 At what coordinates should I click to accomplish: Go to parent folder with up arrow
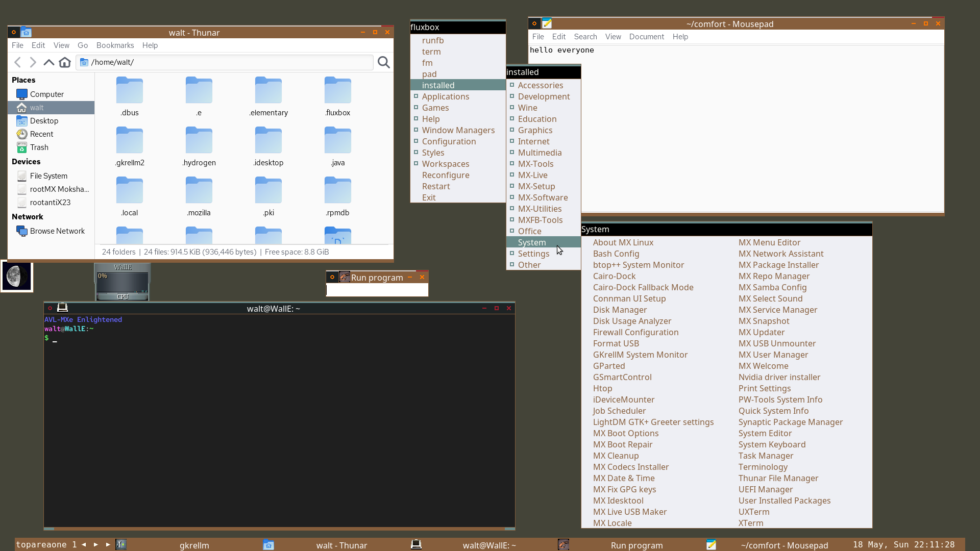click(x=48, y=62)
